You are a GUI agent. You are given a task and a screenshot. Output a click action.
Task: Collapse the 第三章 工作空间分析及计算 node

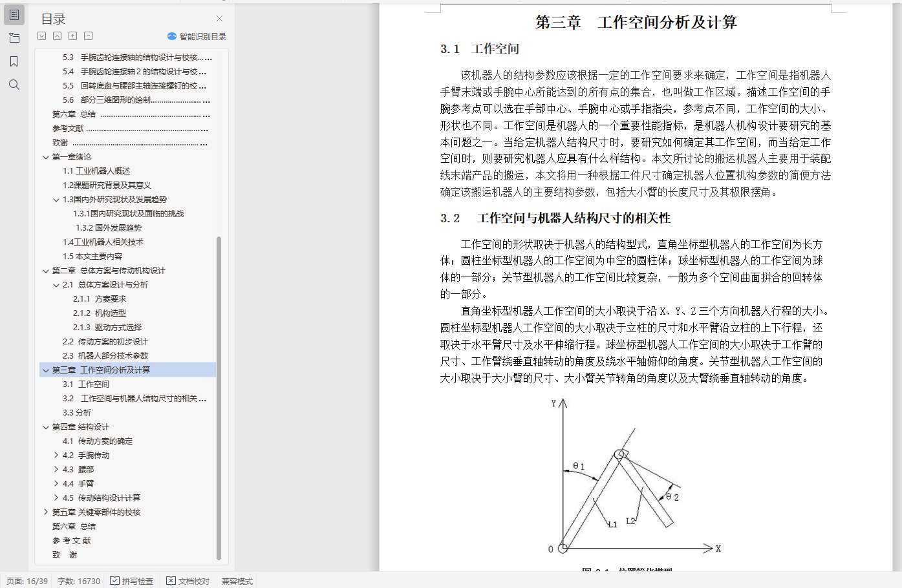coord(46,370)
